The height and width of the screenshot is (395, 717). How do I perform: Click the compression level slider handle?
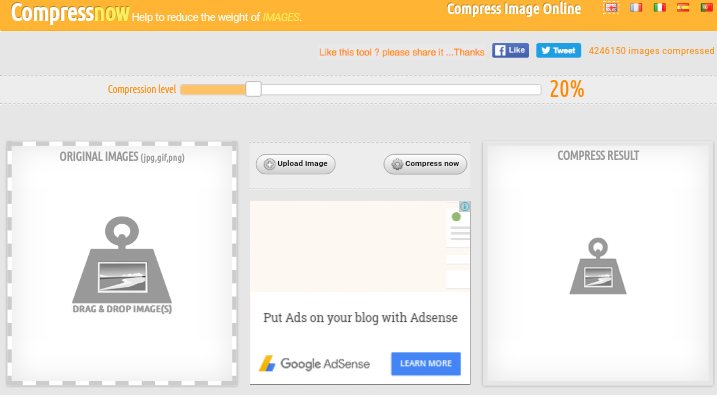pyautogui.click(x=253, y=89)
